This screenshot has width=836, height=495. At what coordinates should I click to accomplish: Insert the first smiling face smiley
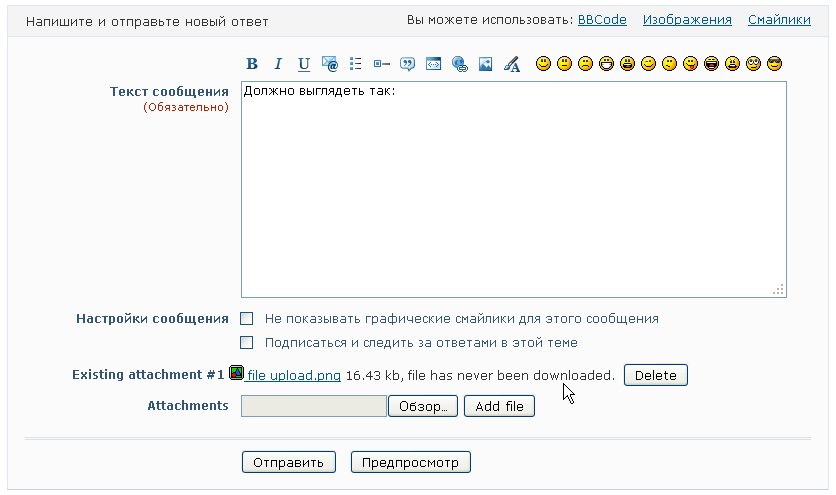point(543,64)
